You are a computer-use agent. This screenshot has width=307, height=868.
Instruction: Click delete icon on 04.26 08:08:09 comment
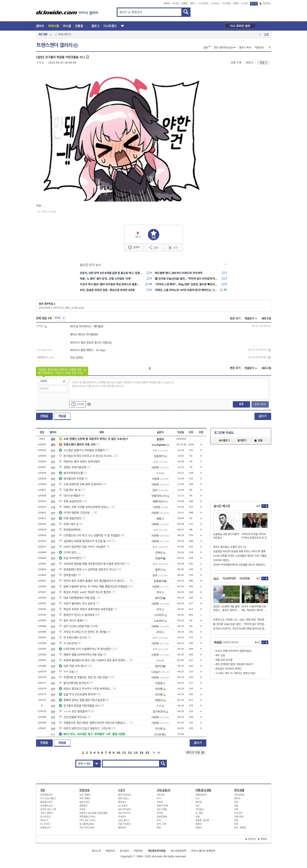pyautogui.click(x=269, y=357)
